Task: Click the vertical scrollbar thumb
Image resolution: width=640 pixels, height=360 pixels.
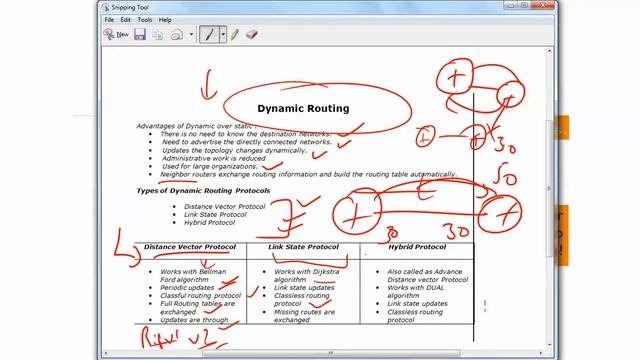Action: coord(549,189)
